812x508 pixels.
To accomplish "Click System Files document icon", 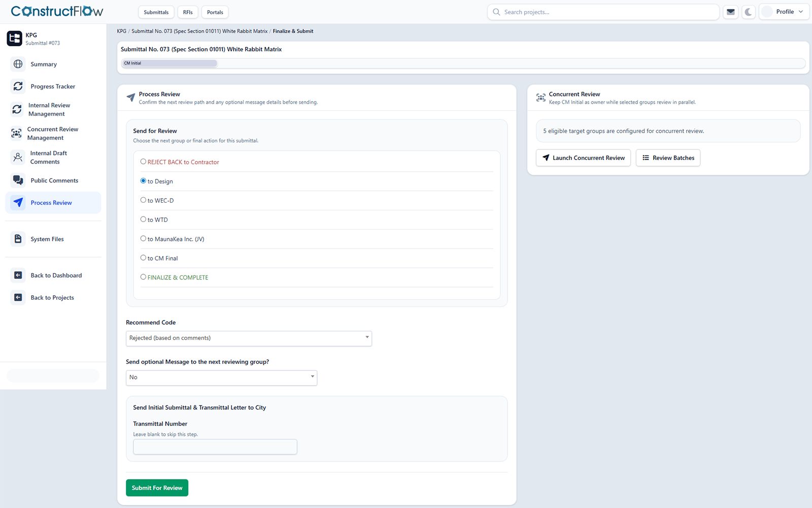I will pyautogui.click(x=18, y=239).
